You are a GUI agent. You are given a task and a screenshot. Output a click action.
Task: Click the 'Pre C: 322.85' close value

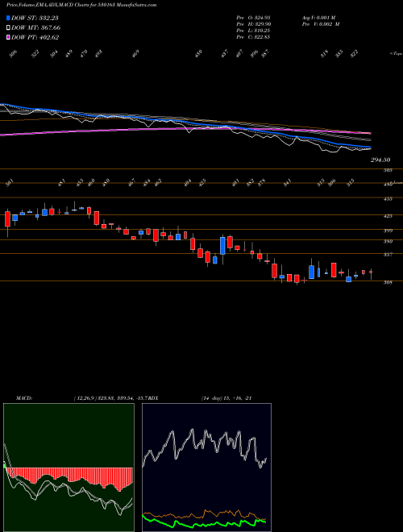tap(253, 37)
